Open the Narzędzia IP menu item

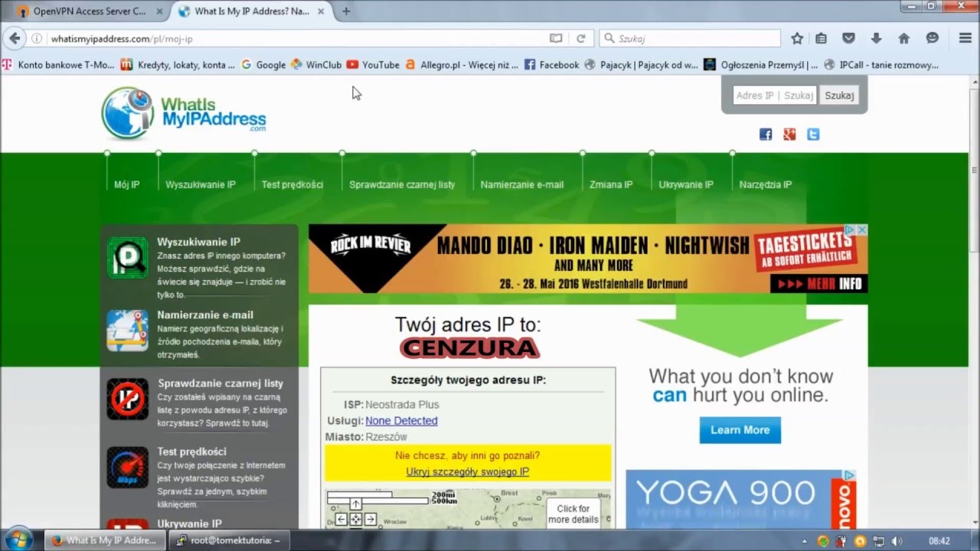click(766, 184)
